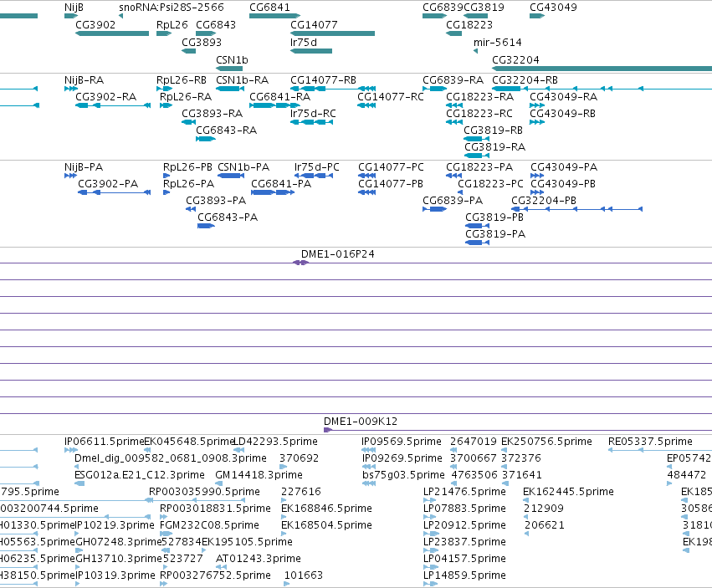This screenshot has height=588, width=712.
Task: Open the ESG012a.E21_C12.3prime EST entry
Action: [79, 483]
